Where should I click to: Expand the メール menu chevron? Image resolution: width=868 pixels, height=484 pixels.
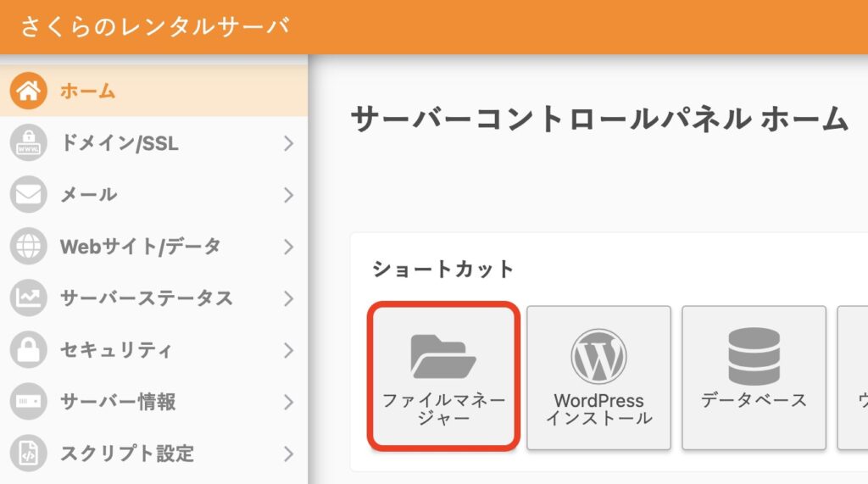(x=288, y=195)
